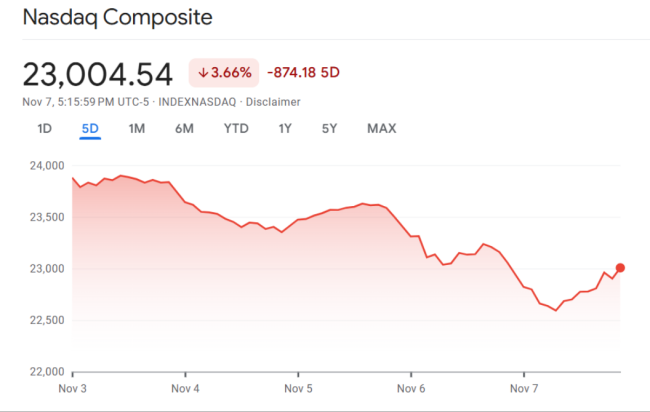Switch to the 1D time range tab
The width and height of the screenshot is (650, 412).
click(44, 128)
